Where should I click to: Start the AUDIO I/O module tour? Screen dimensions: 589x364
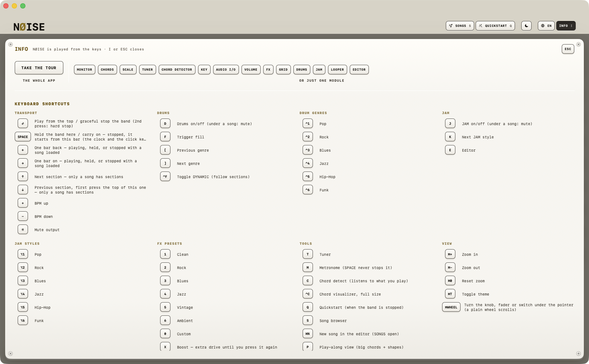226,70
